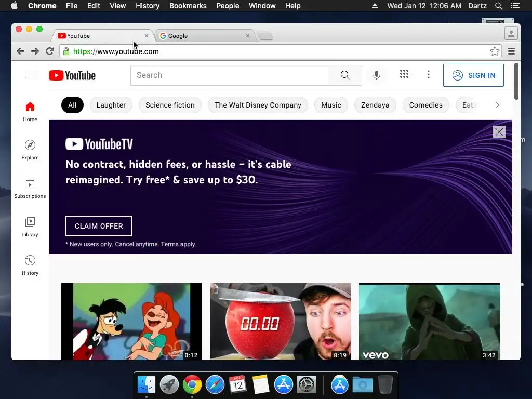Select the Laughter filter chip
532x399 pixels.
pyautogui.click(x=111, y=105)
